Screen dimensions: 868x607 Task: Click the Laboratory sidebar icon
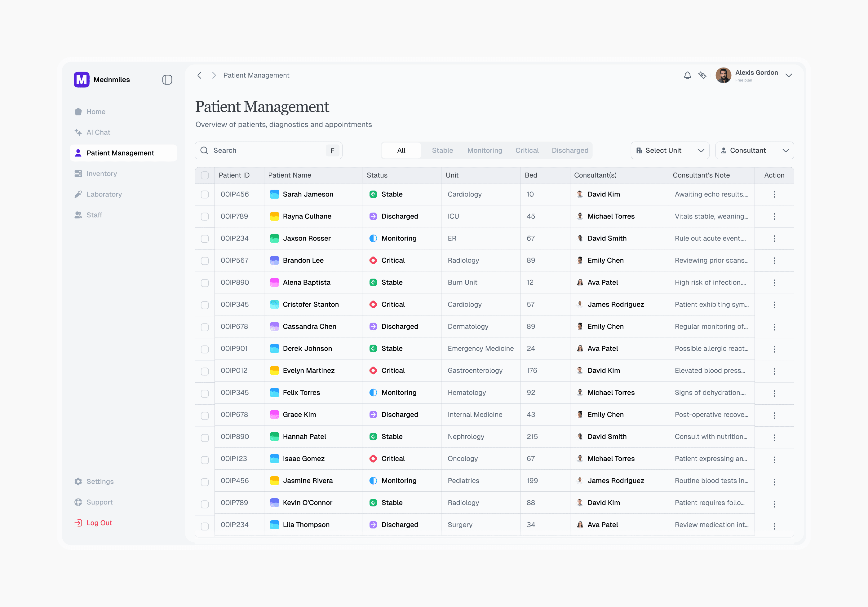click(78, 194)
